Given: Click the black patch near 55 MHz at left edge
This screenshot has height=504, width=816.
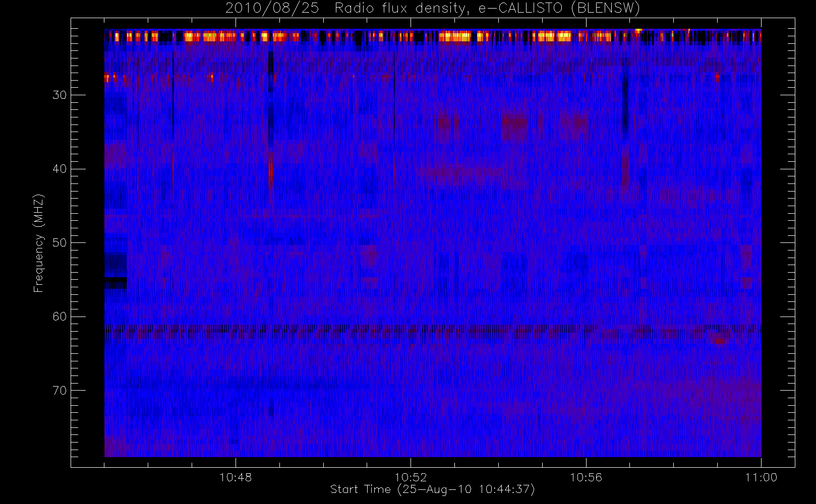Looking at the screenshot, I should coord(115,282).
